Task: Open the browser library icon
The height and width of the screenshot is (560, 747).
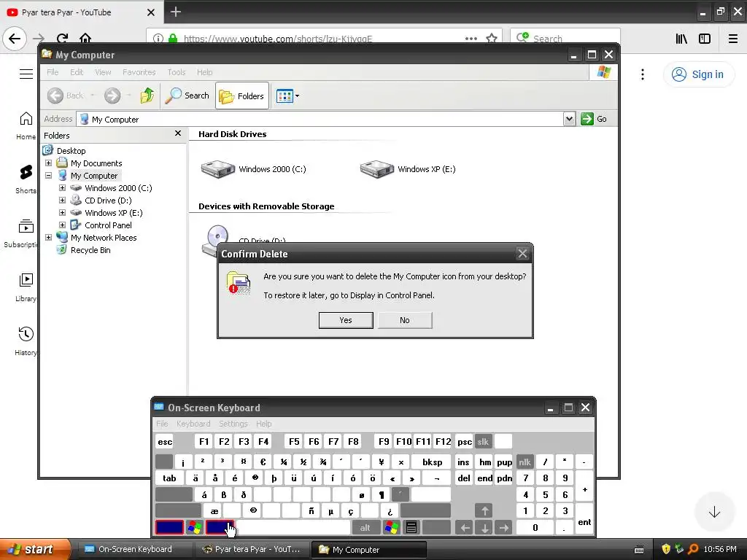Action: 681,39
